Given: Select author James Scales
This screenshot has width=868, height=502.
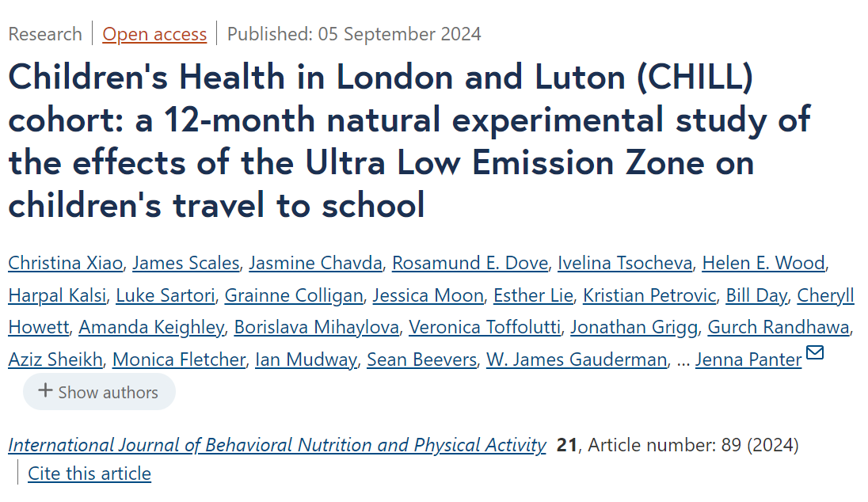Looking at the screenshot, I should click(x=186, y=263).
